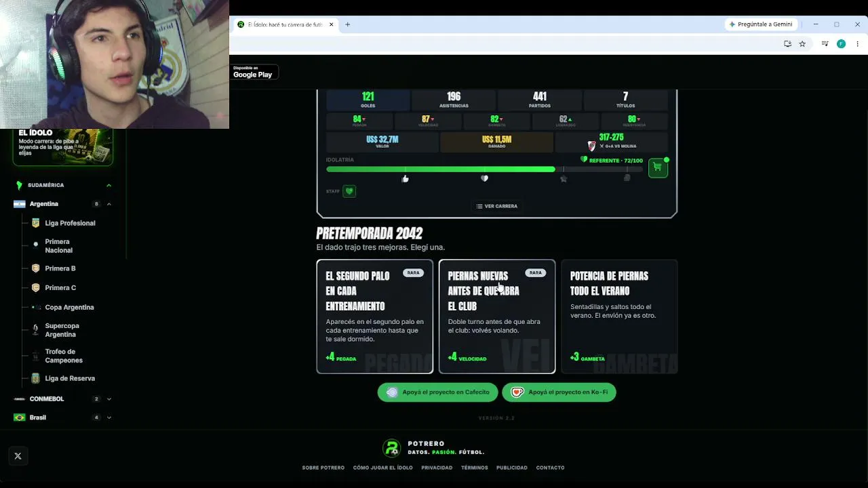Click the install app icon in address bar
Image resolution: width=868 pixels, height=488 pixels.
point(787,44)
